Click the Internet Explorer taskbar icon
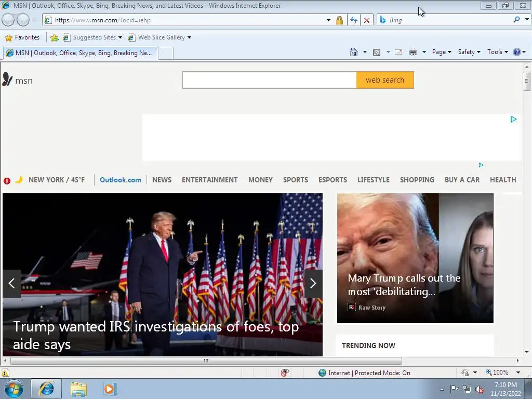This screenshot has height=399, width=532. pyautogui.click(x=46, y=389)
